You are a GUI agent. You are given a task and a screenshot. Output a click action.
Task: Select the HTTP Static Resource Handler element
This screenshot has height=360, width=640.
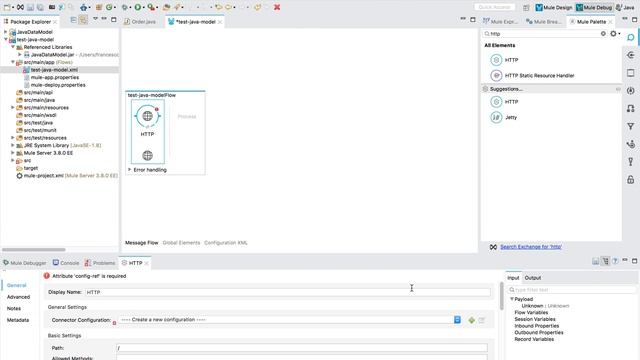tap(532, 76)
